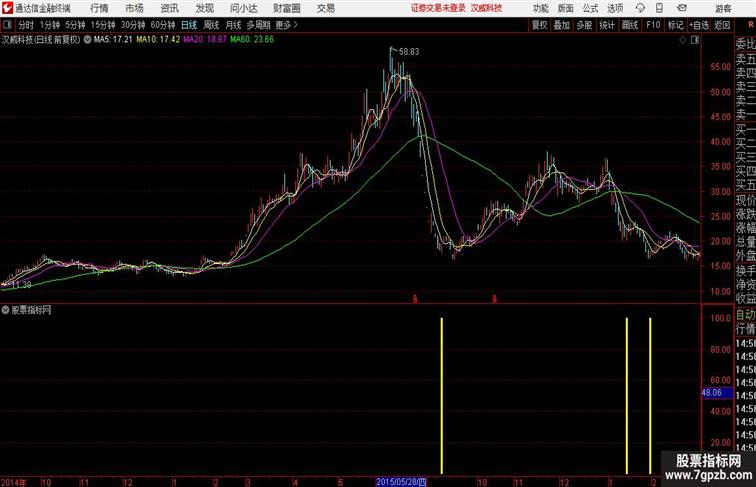Select the 日线 period tab

(189, 25)
